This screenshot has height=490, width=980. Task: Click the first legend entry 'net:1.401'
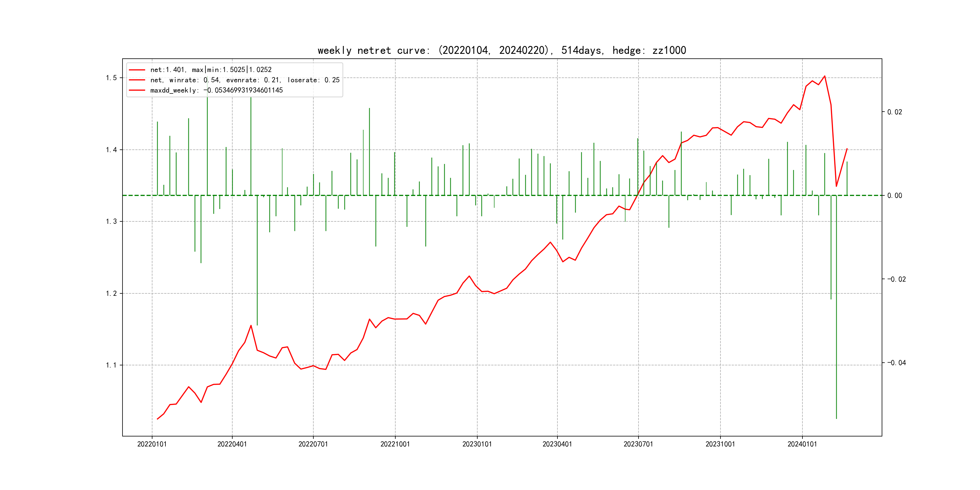click(x=211, y=70)
